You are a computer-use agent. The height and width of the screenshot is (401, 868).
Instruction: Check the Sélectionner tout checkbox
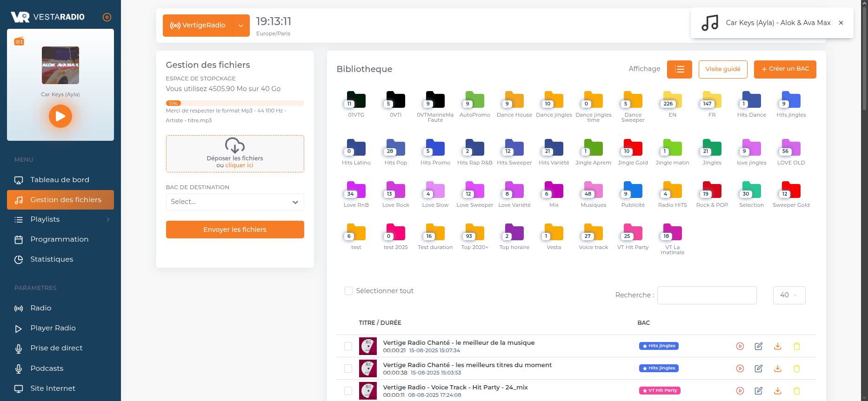348,291
